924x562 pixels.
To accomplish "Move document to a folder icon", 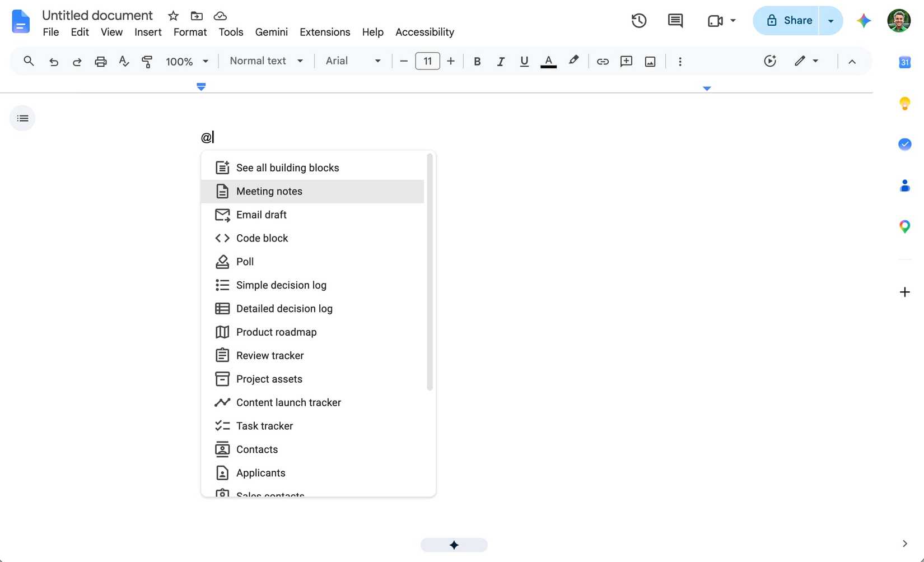I will 197,16.
